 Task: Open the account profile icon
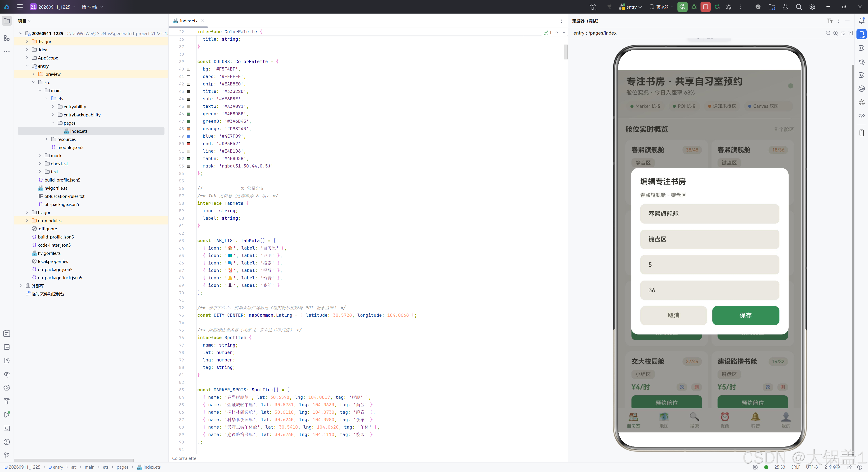[785, 7]
